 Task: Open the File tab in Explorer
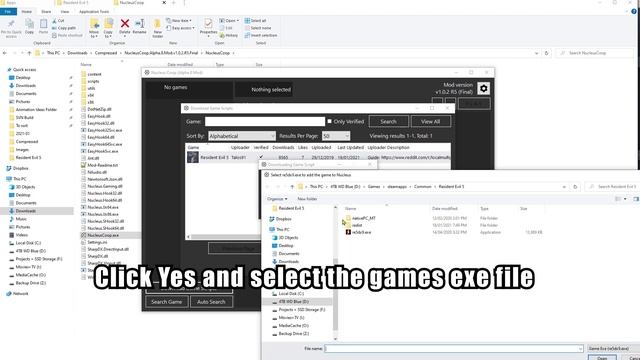click(x=8, y=11)
